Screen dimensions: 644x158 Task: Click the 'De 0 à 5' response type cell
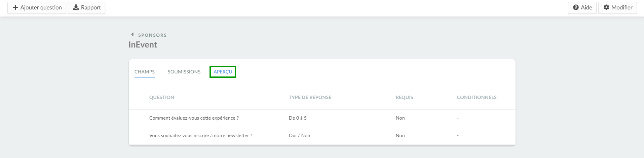coord(298,118)
